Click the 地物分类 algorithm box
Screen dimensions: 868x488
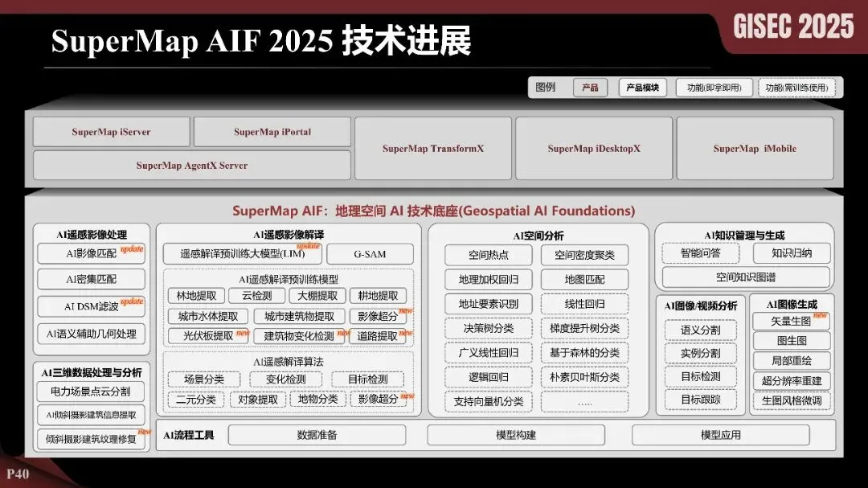pos(317,399)
